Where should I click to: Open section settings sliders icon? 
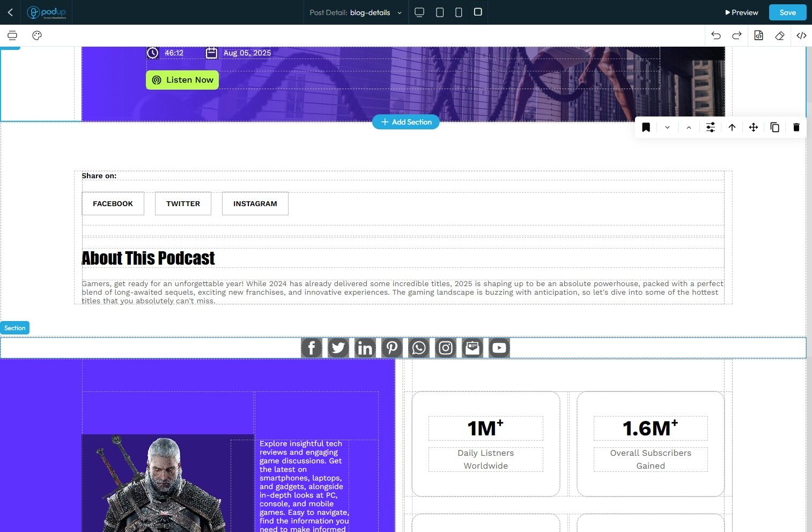(710, 127)
